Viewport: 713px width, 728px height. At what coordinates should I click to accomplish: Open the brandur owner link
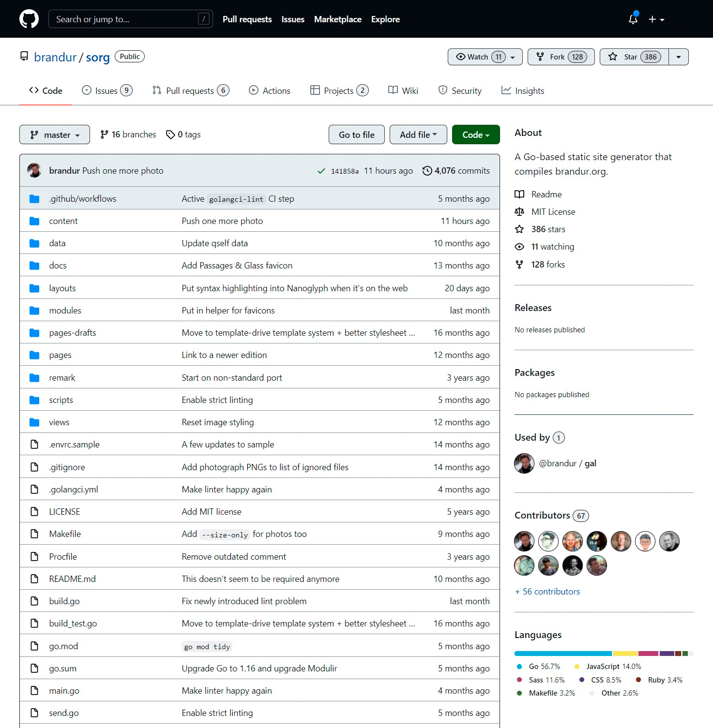(55, 57)
